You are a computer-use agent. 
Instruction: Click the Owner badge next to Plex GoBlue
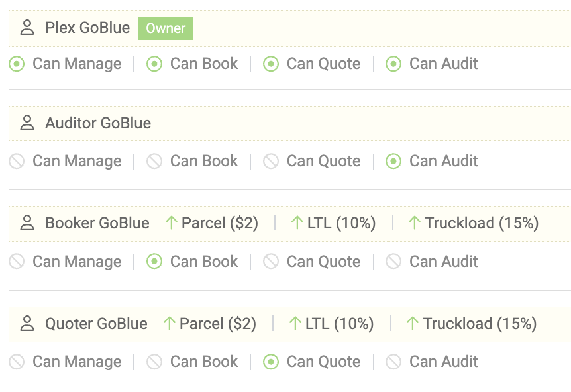[165, 28]
